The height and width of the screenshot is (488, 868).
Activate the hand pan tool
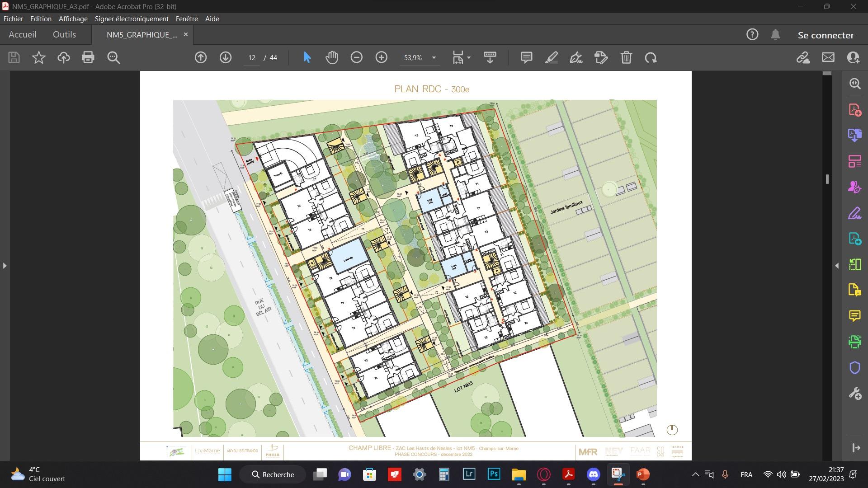click(332, 57)
